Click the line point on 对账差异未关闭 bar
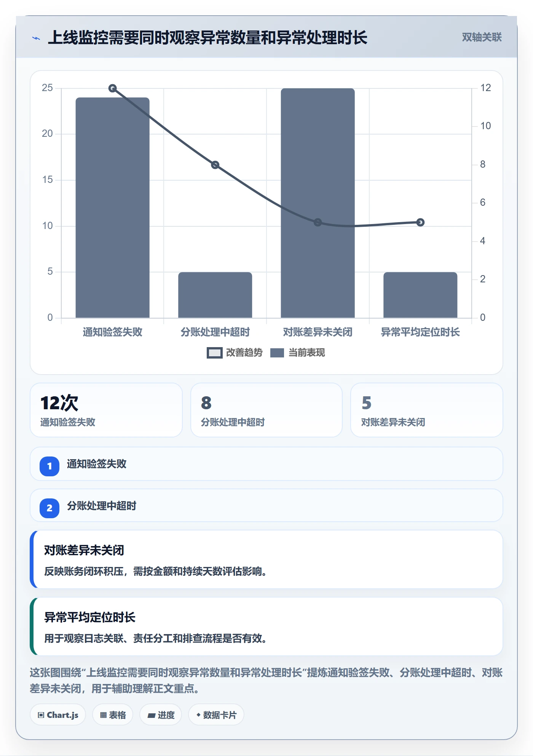Screen dimensions: 533x756 tap(318, 222)
